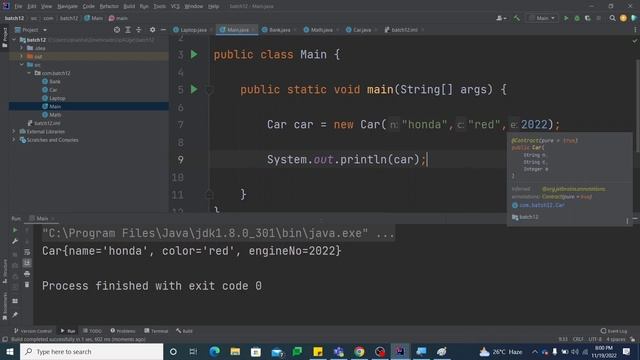The width and height of the screenshot is (640, 360).
Task: Collapse the batch12 root project node
Action: click(15, 40)
